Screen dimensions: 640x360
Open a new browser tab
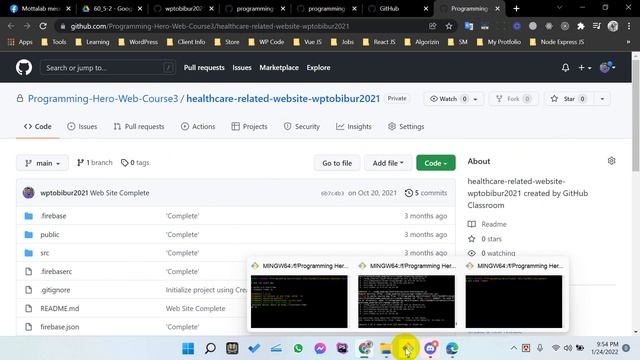(516, 8)
